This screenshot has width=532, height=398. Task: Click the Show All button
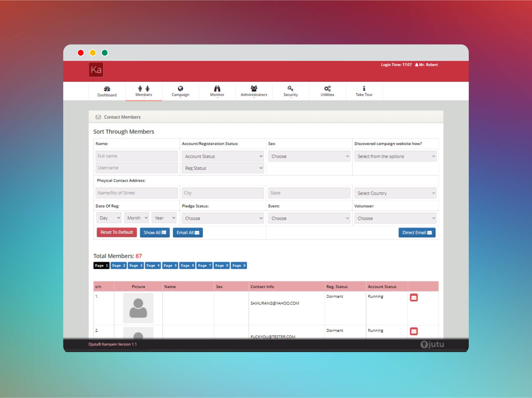point(155,233)
